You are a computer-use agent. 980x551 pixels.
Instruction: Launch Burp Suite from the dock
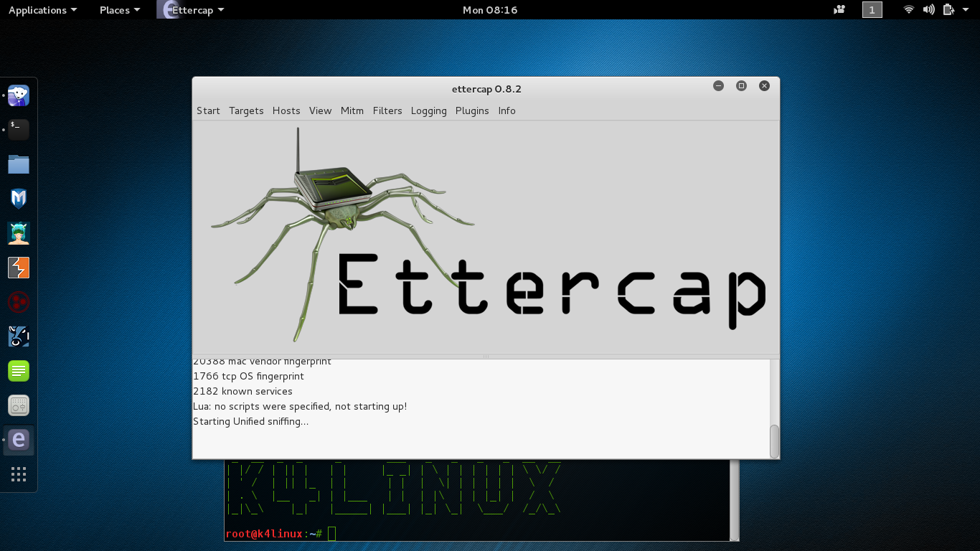click(19, 268)
